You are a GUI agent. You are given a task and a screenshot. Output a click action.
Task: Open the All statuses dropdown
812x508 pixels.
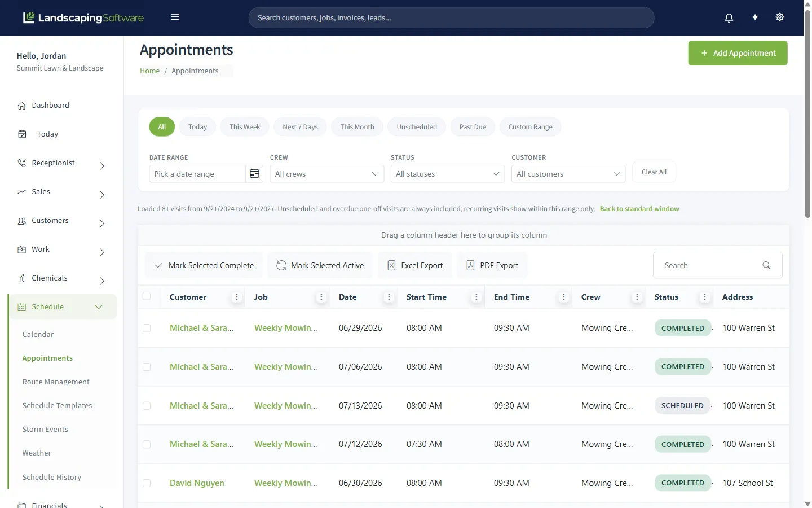click(448, 174)
